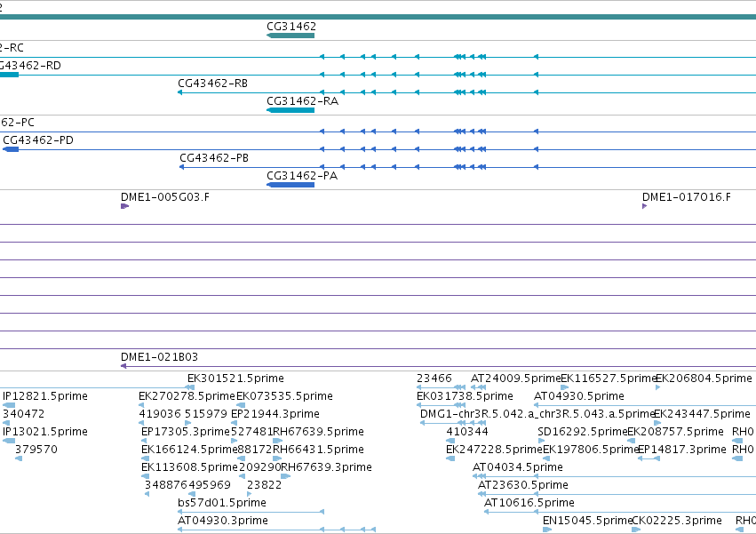Select the CG31462-RA label
This screenshot has height=534, width=756.
(302, 100)
